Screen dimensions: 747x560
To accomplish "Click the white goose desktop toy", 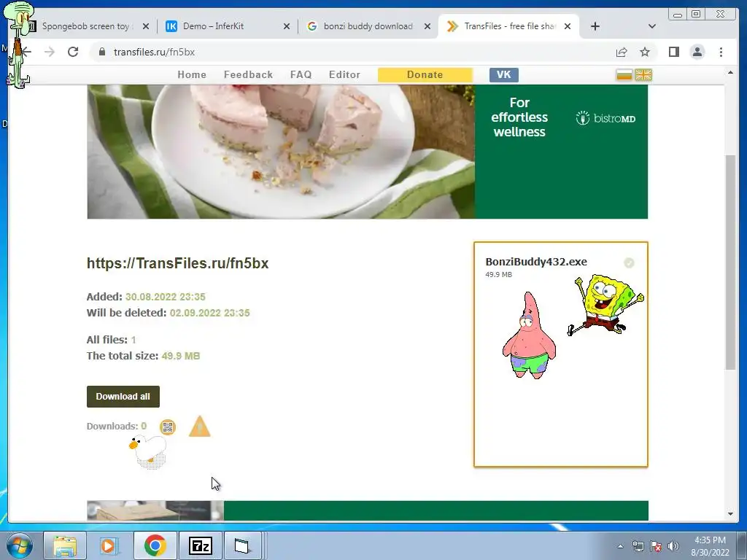I will (x=147, y=451).
